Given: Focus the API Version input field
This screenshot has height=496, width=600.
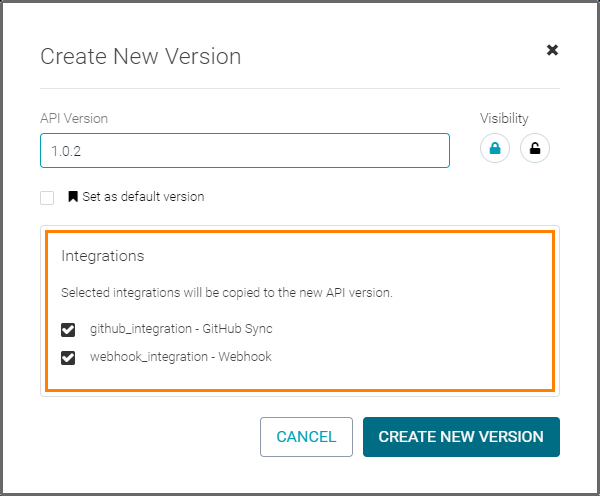Looking at the screenshot, I should pos(245,150).
